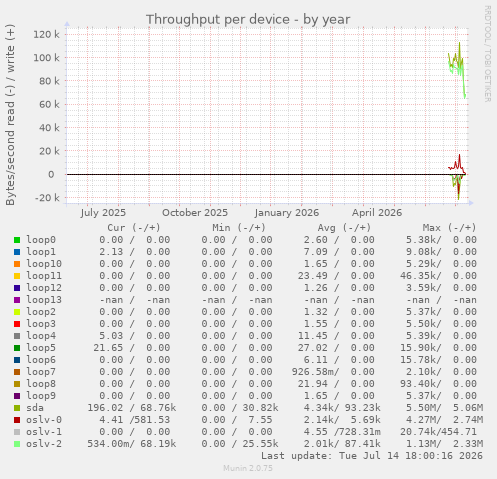Click the oslv-0 dark red legend swatch
This screenshot has width=497, height=479.
17,420
